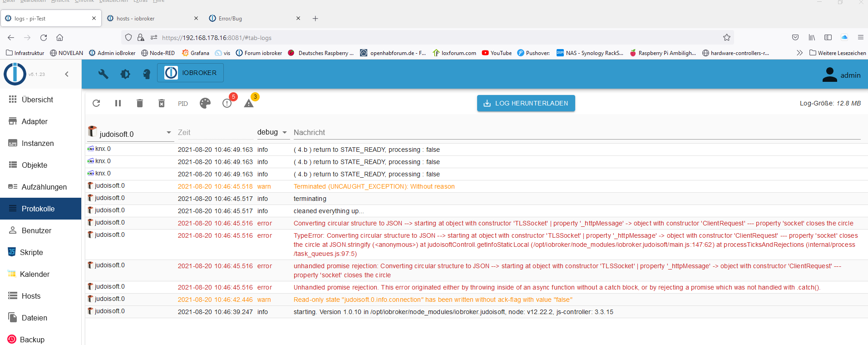The height and width of the screenshot is (345, 868).
Task: Go to browser home page
Action: (59, 38)
